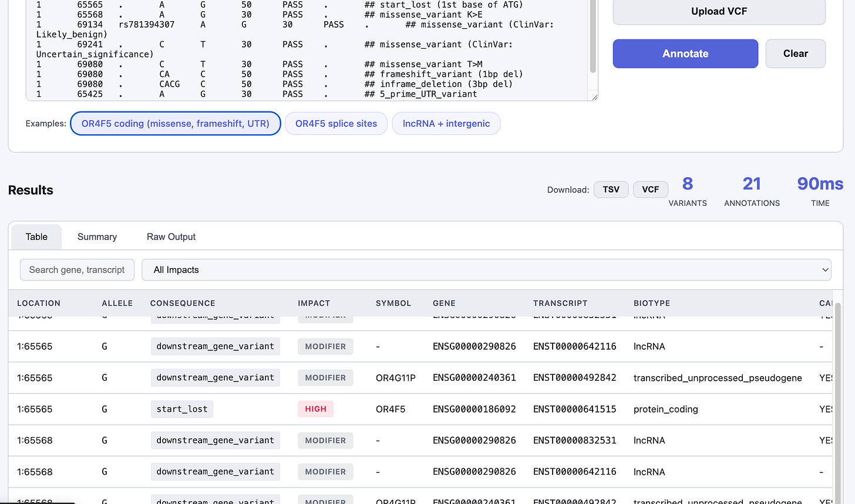The width and height of the screenshot is (855, 504).
Task: Click the 5_prime_UTR_variant line in VCF input
Action: click(257, 94)
